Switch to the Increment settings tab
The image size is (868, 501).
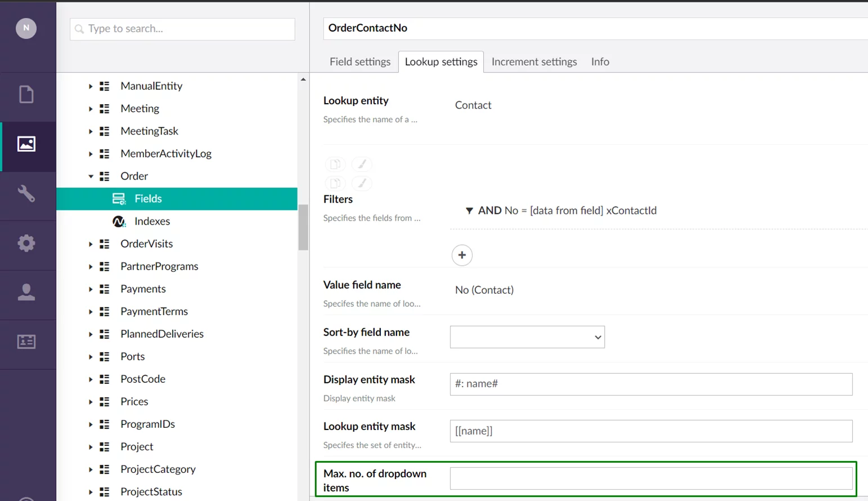point(534,62)
